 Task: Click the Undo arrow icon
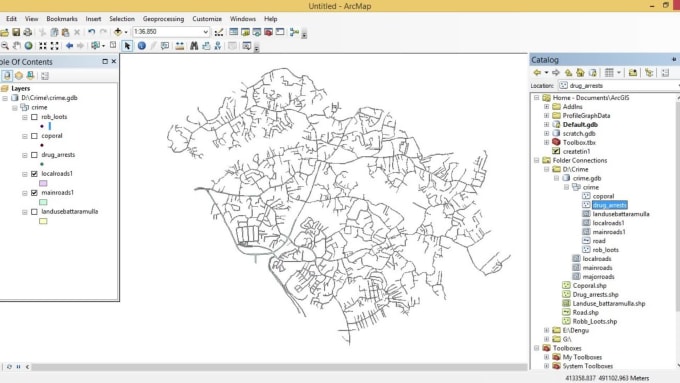(92, 32)
